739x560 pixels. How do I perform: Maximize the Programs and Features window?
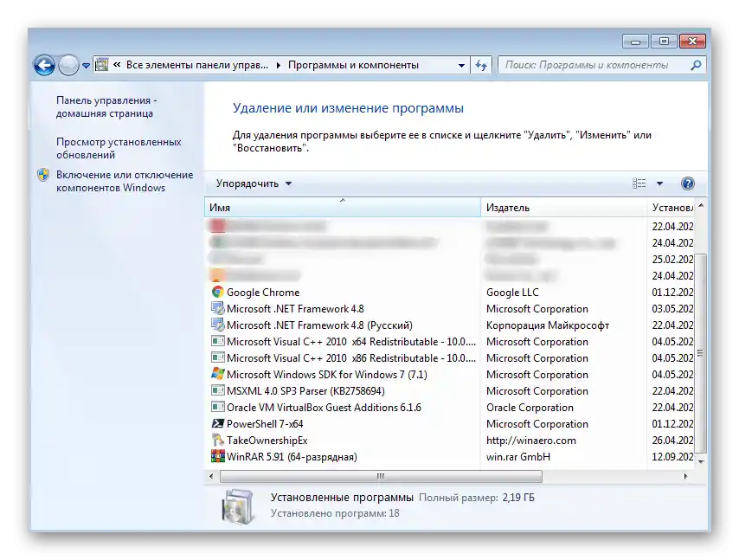664,42
